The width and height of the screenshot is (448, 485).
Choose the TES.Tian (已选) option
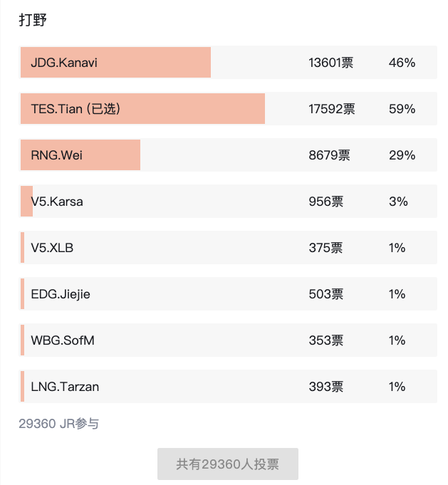pos(75,109)
